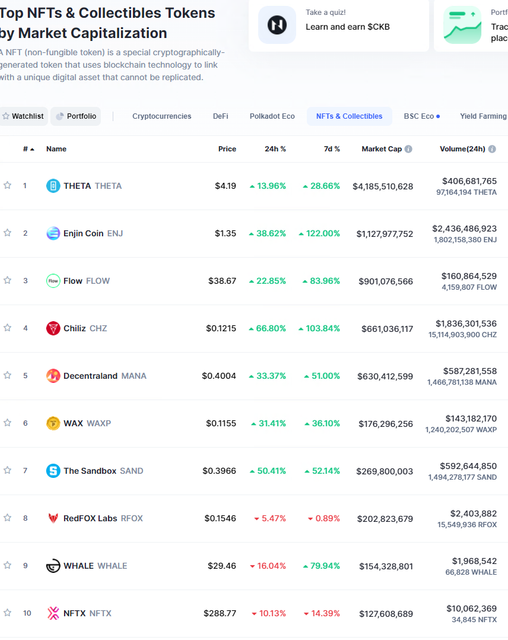The height and width of the screenshot is (640, 508).
Task: Click the THETA coin logo
Action: (x=53, y=186)
